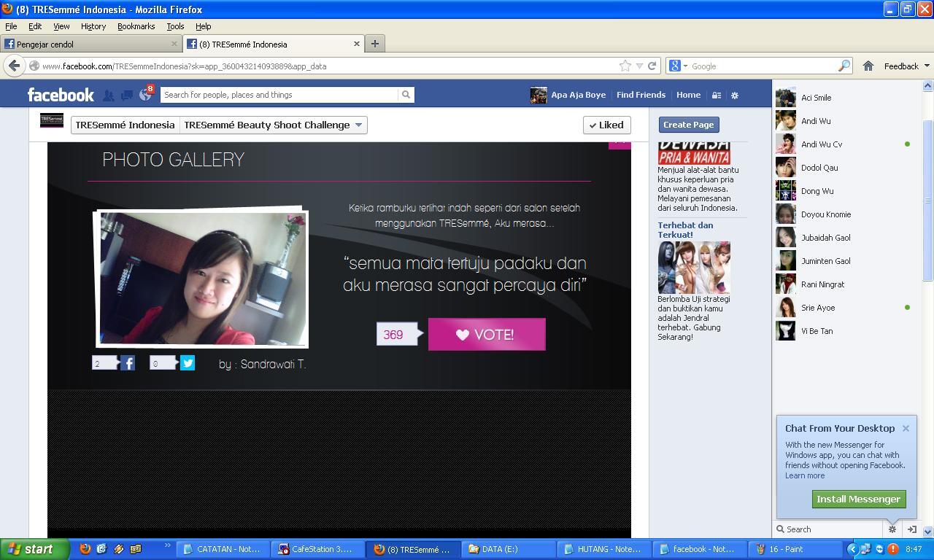Click the Firefox home icon
This screenshot has height=560, width=934.
click(868, 66)
